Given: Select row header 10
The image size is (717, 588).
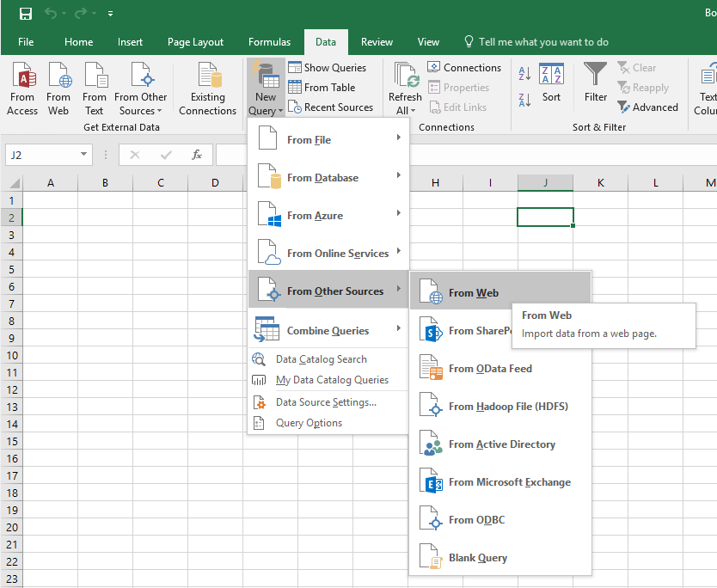Looking at the screenshot, I should click(12, 355).
